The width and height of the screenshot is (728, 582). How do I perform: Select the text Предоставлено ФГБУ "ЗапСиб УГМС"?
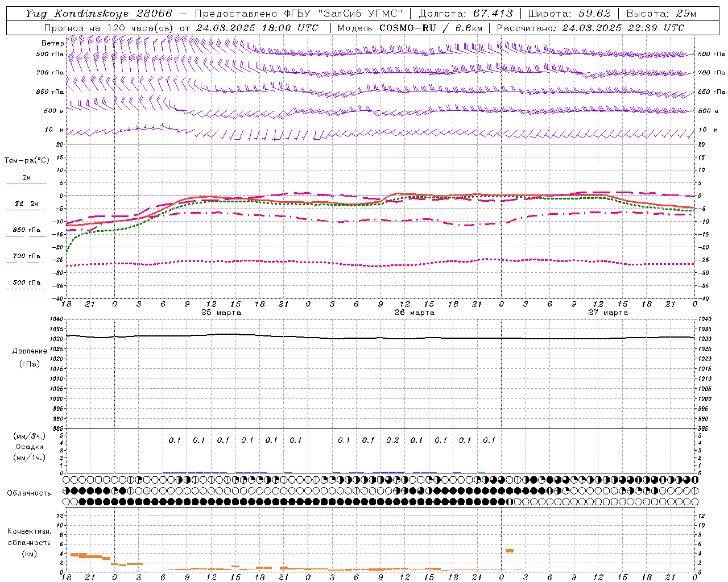pos(299,14)
